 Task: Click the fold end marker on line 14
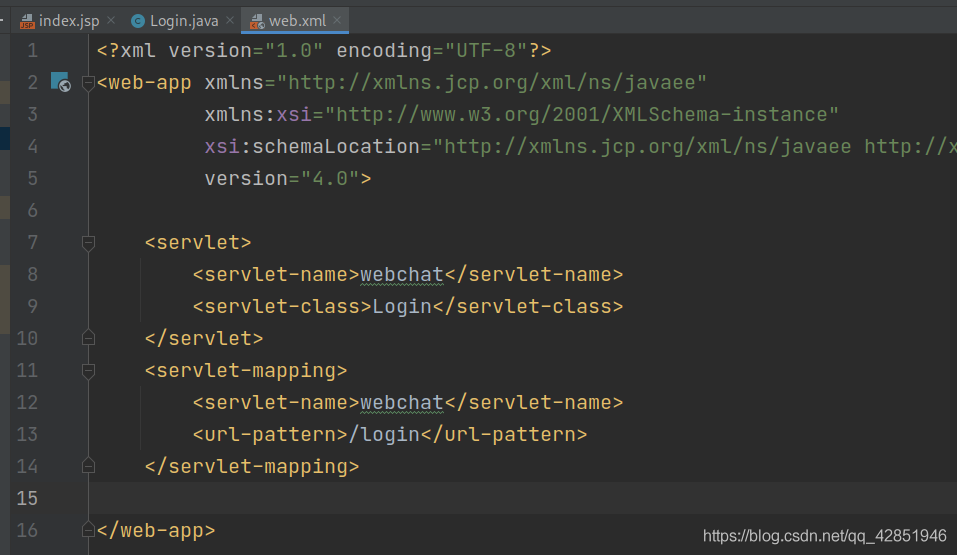coord(88,466)
